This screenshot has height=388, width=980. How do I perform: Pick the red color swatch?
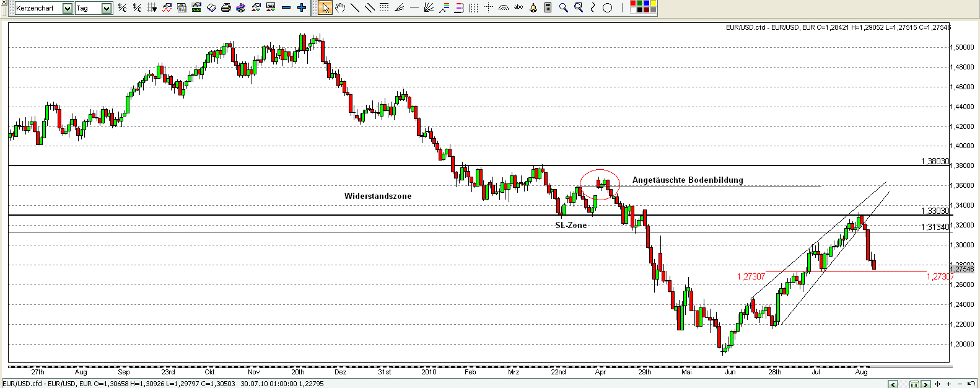point(633,4)
